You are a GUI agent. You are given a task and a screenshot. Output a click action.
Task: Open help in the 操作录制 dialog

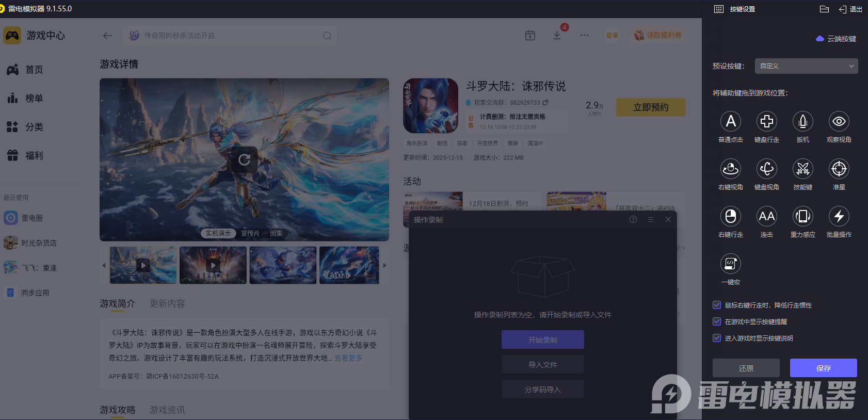(x=633, y=219)
